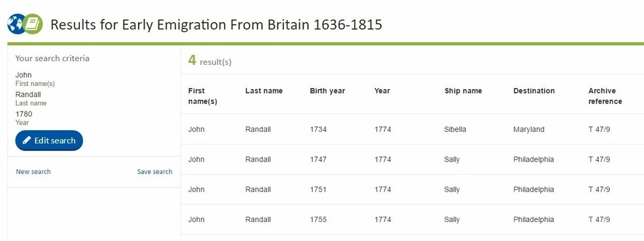Image resolution: width=644 pixels, height=241 pixels.
Task: Click the pencil icon in Edit search
Action: click(27, 141)
